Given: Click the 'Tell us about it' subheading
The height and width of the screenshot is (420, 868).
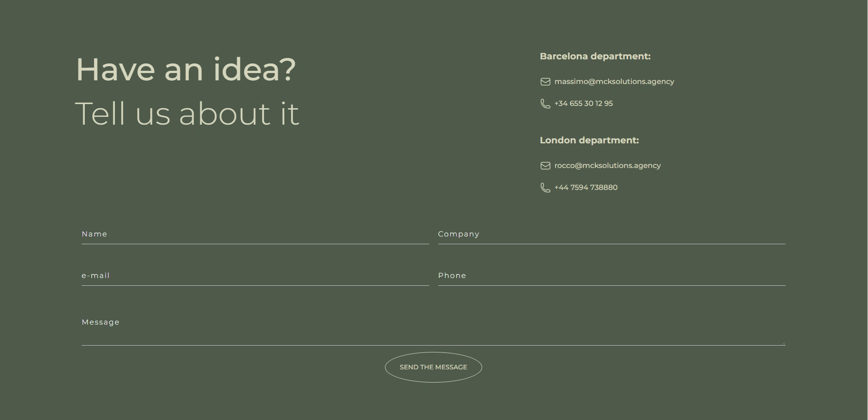Looking at the screenshot, I should (x=187, y=114).
